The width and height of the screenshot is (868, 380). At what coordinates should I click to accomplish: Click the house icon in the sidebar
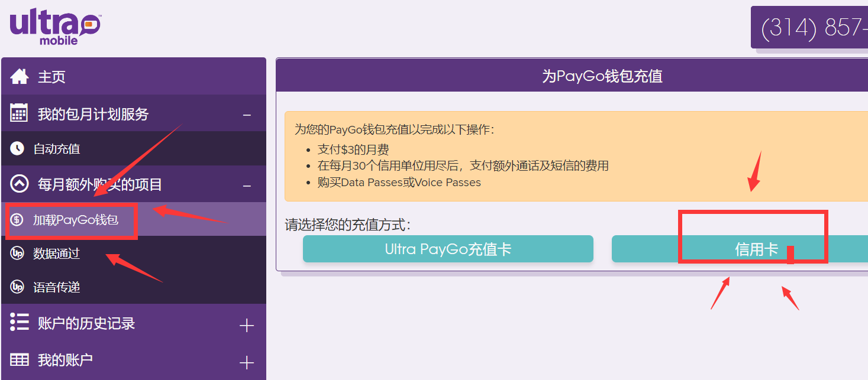[x=20, y=76]
